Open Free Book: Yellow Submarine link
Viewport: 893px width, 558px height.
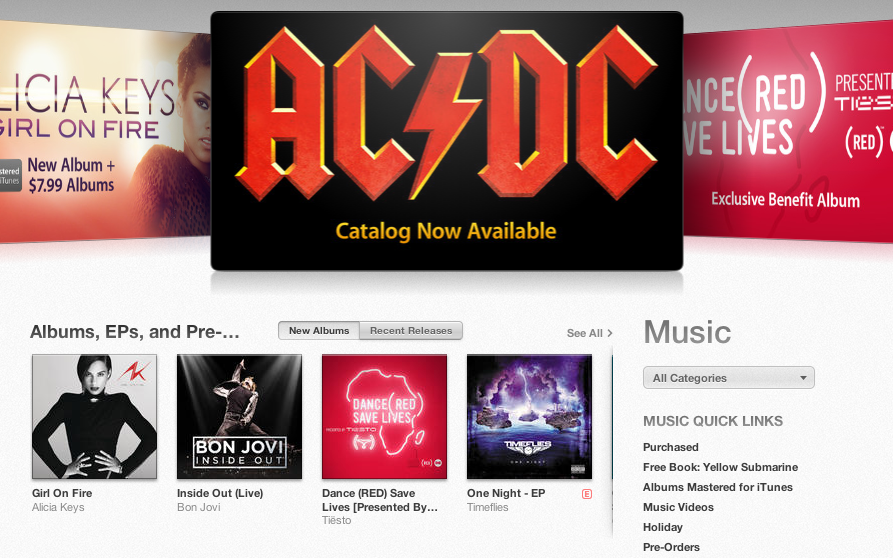tap(720, 467)
